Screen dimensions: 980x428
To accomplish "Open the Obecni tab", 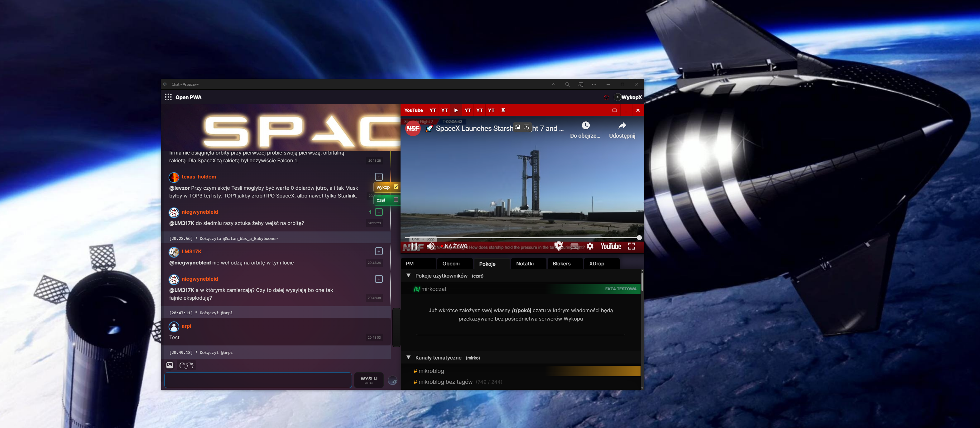I will coord(451,264).
